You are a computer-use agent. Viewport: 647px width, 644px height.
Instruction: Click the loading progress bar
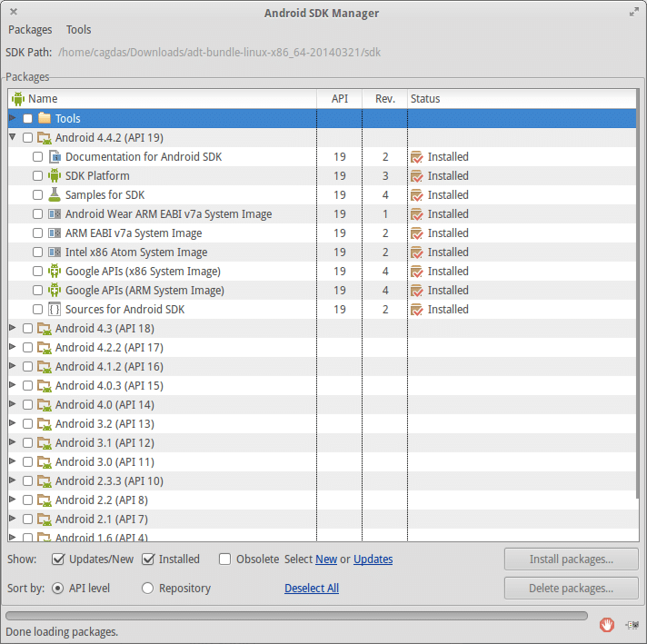click(x=296, y=616)
